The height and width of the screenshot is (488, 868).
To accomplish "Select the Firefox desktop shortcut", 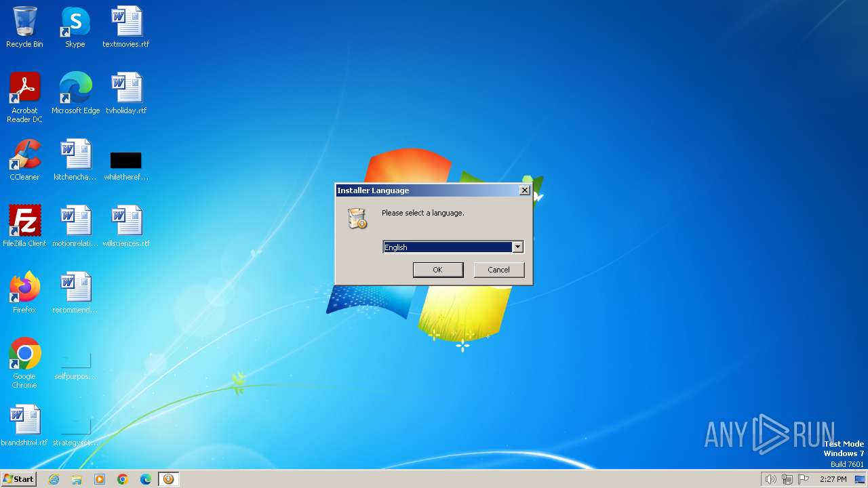I will (x=24, y=293).
